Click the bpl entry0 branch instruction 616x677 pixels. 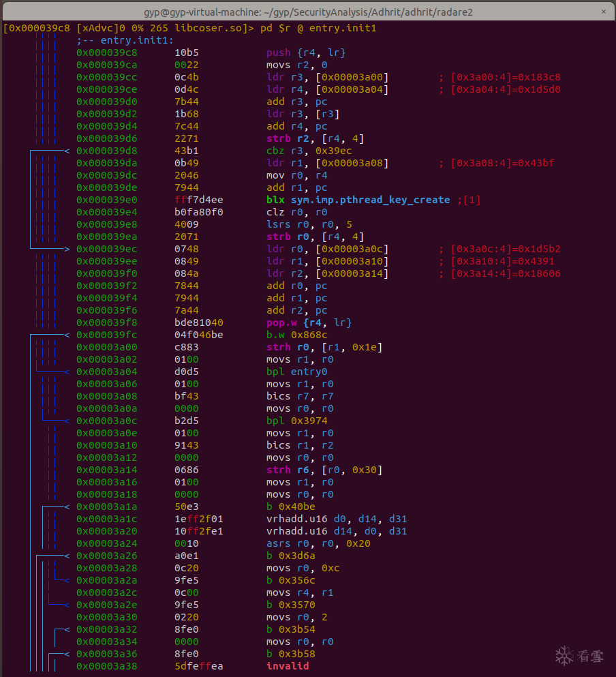pyautogui.click(x=296, y=372)
